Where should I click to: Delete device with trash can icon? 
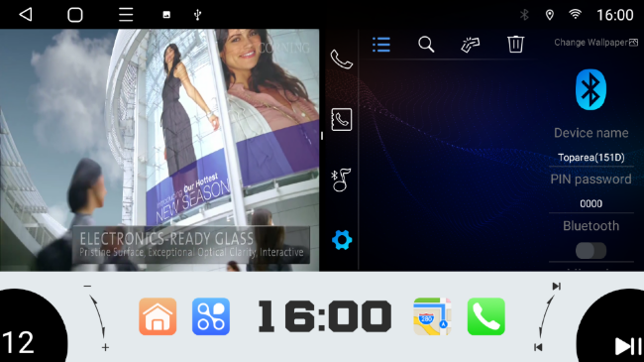(x=515, y=44)
